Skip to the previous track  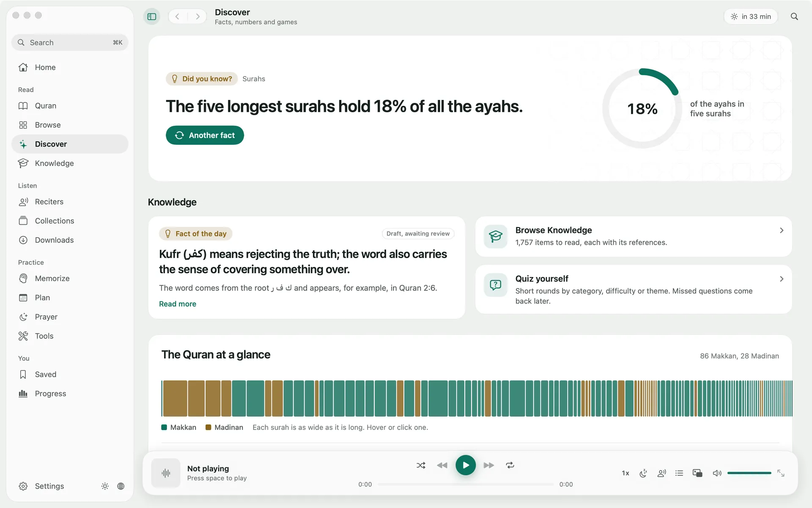pyautogui.click(x=442, y=465)
